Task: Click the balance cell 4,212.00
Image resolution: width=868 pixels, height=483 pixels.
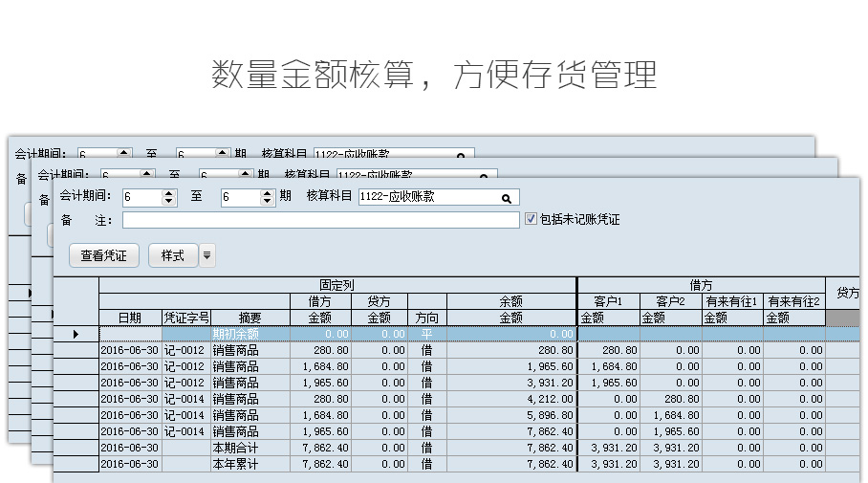Action: [510, 400]
